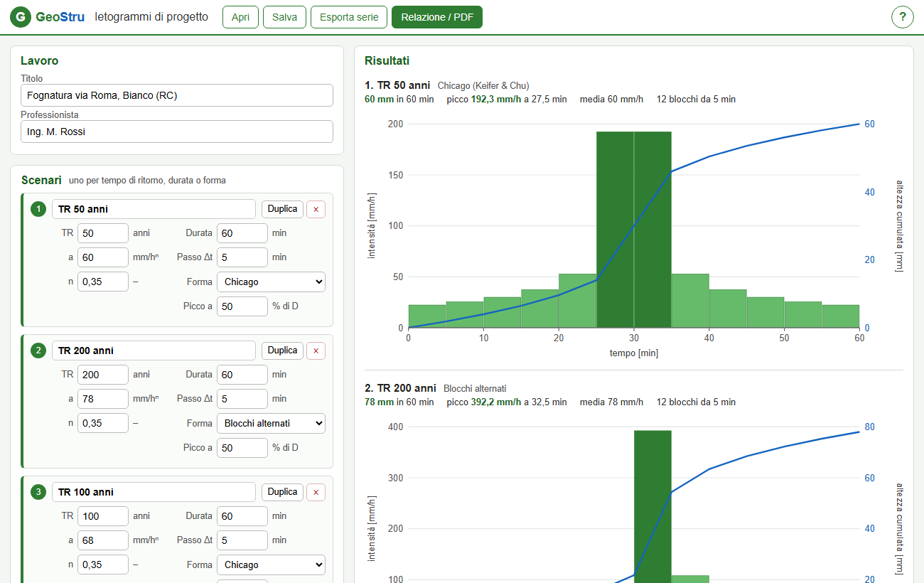Edit the Titolo field Fognatura via Roma

click(177, 95)
